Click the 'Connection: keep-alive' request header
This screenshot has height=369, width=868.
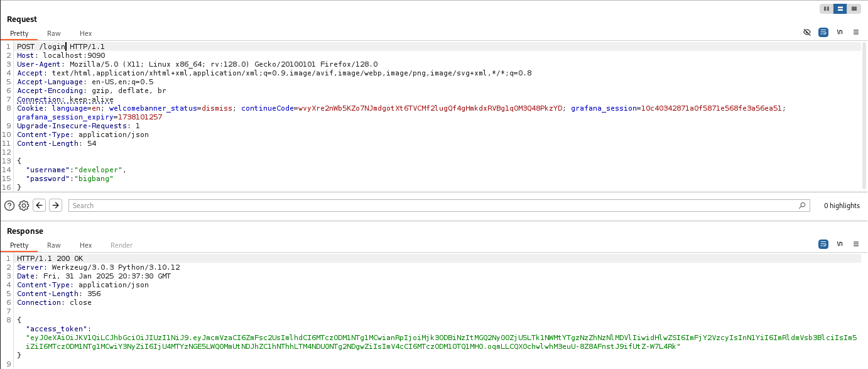[65, 99]
